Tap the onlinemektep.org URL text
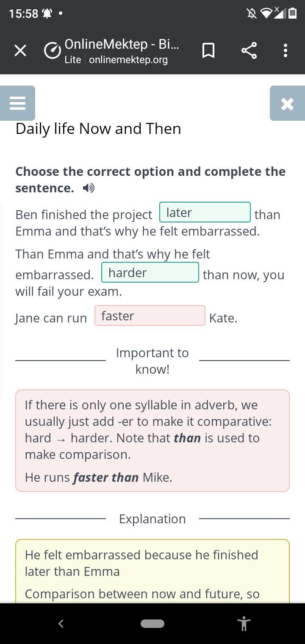Screen dimensions: 305x644 click(128, 60)
